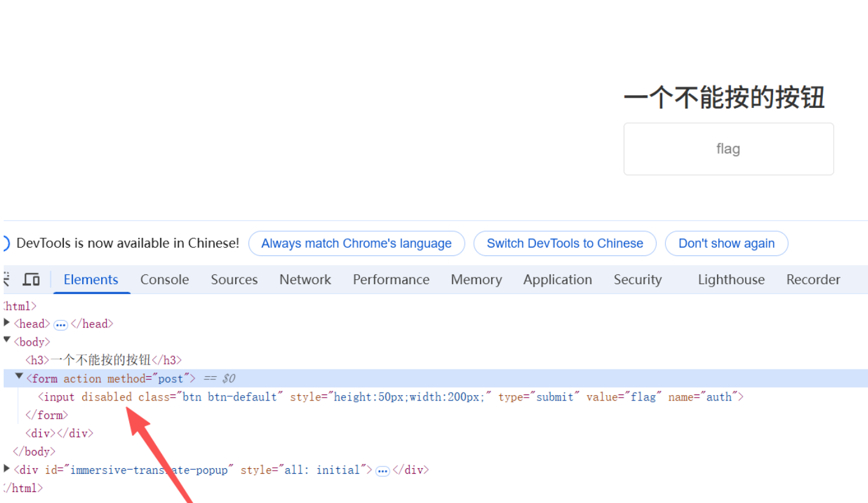
Task: Click Don't show again button
Action: tap(726, 243)
